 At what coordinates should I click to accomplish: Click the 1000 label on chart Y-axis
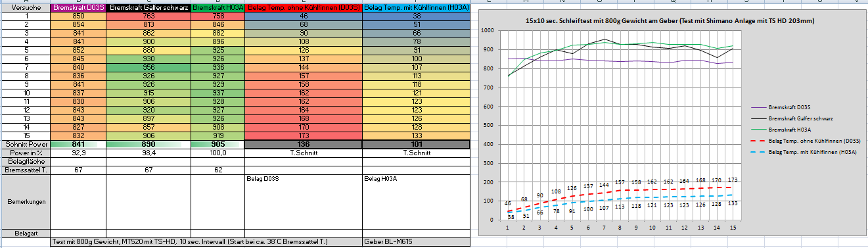(x=486, y=31)
